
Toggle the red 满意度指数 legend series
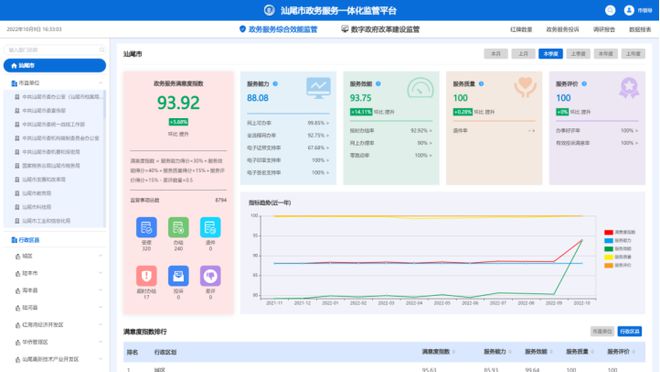click(620, 232)
